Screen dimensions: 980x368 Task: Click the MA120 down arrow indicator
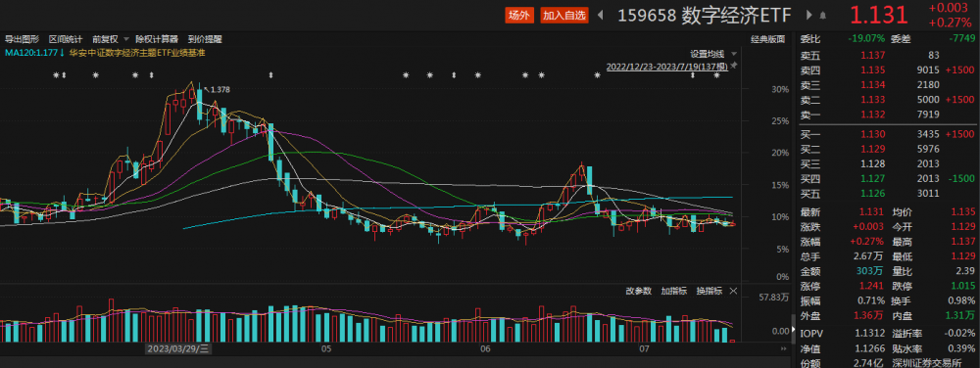pyautogui.click(x=62, y=53)
